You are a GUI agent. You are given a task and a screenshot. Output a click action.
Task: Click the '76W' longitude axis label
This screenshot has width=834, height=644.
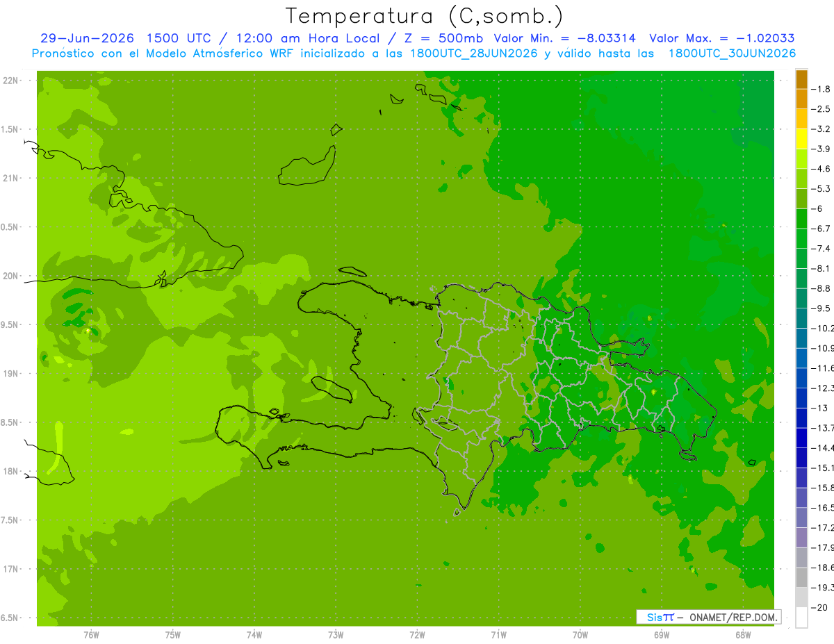click(x=91, y=634)
